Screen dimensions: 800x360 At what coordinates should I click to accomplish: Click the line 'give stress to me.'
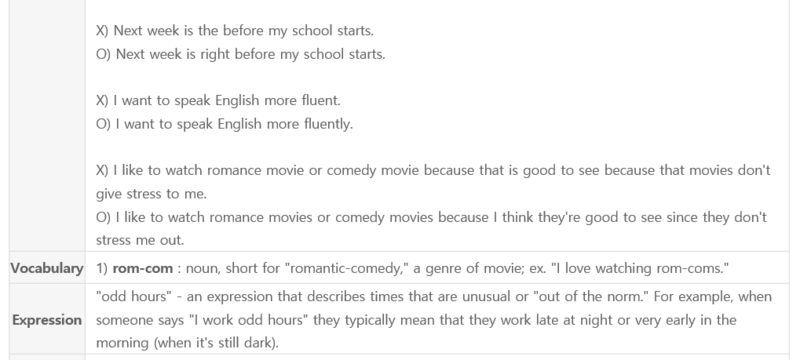[x=152, y=194]
